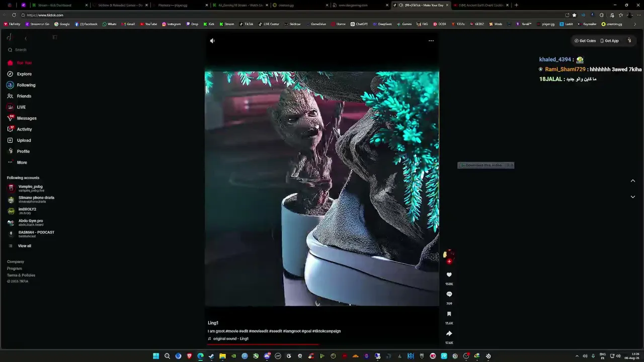The image size is (644, 362).
Task: Open rami_shami729's profile from the comment
Action: click(565, 69)
